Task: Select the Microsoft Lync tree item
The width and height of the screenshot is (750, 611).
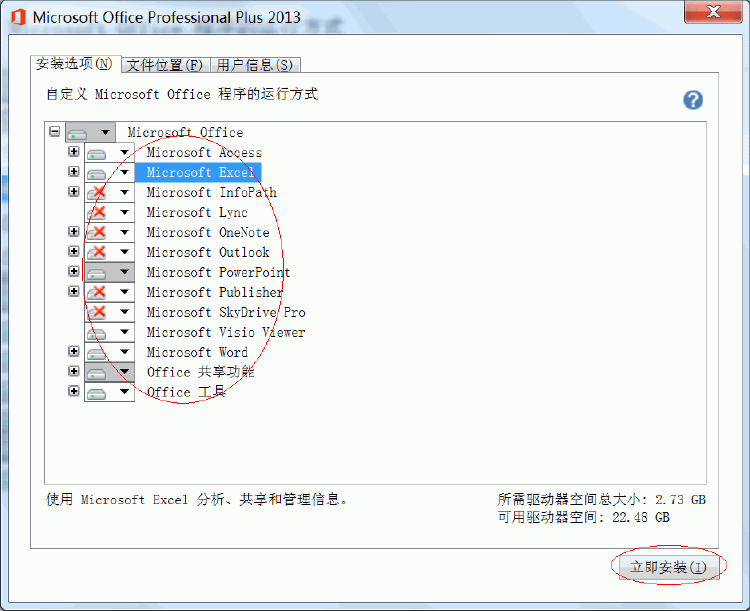Action: point(197,212)
